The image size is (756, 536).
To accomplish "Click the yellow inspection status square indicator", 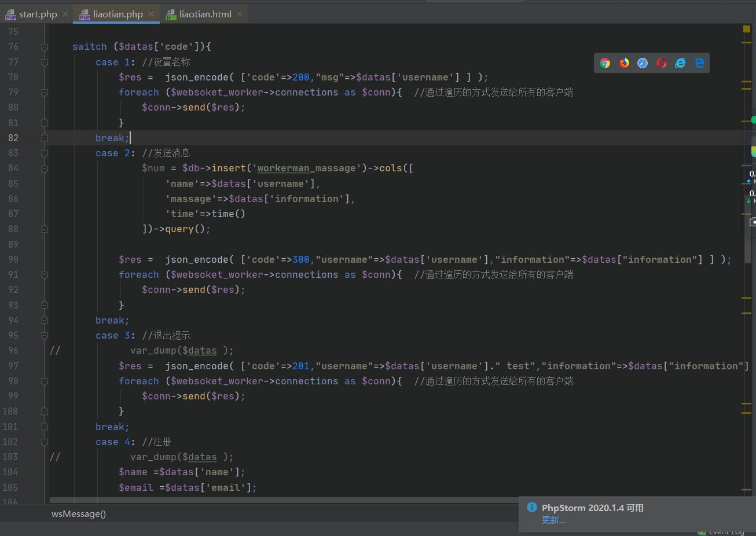I will click(x=747, y=29).
